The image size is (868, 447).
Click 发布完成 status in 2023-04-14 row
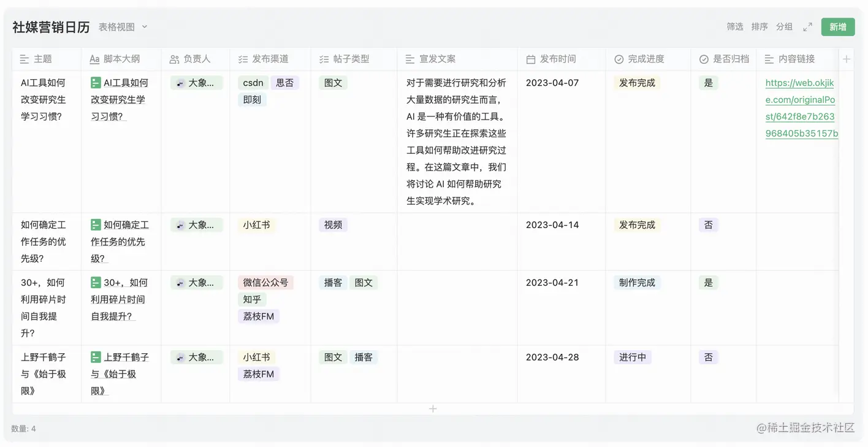(x=637, y=225)
